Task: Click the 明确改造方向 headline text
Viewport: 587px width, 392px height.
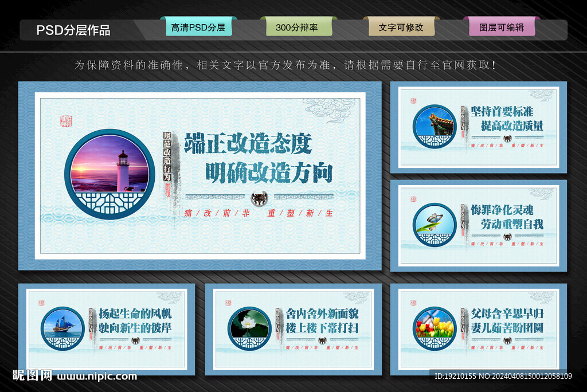Action: pyautogui.click(x=268, y=173)
